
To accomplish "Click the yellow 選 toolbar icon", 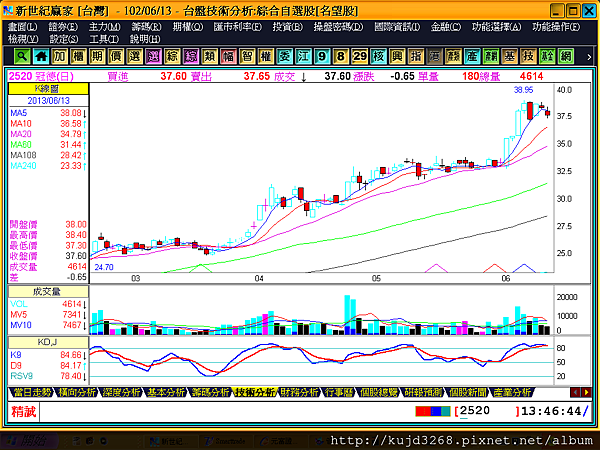I will [x=135, y=57].
